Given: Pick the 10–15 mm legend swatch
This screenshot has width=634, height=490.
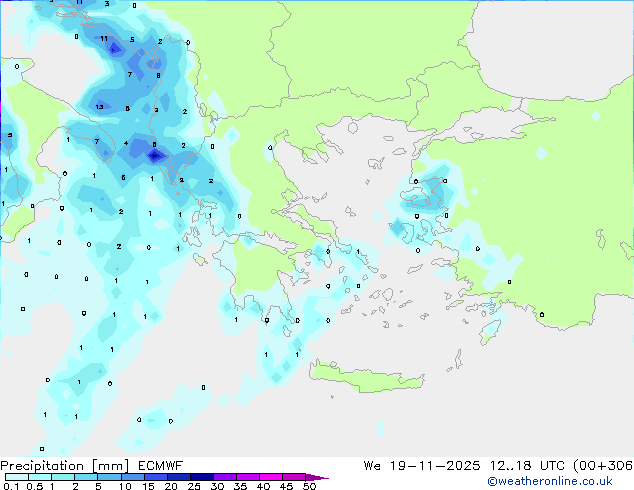Looking at the screenshot, I should coord(132,477).
